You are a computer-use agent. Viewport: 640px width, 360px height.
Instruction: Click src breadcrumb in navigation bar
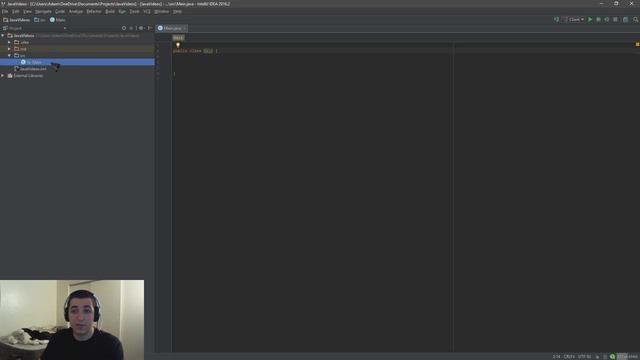pos(40,20)
